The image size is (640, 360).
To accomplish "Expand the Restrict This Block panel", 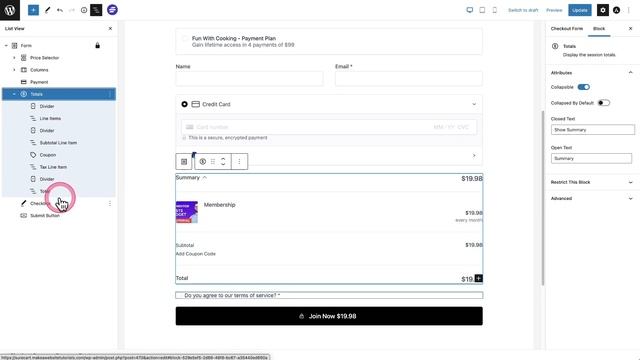I will click(630, 182).
